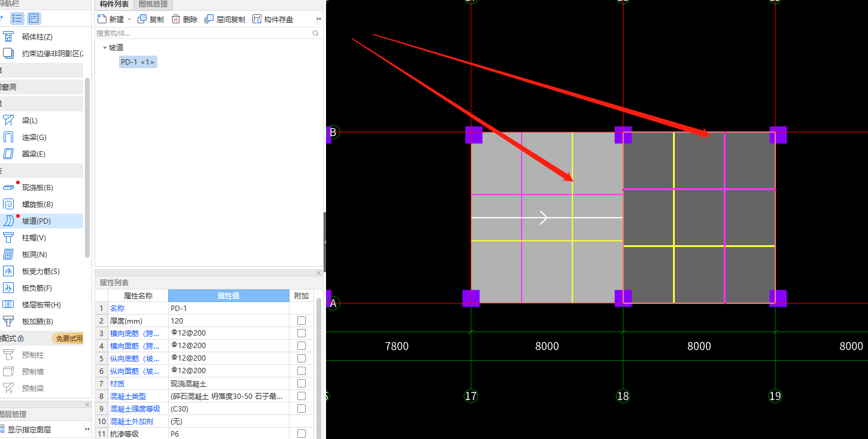
Task: Close the navigation bar panel
Action: pos(87,404)
